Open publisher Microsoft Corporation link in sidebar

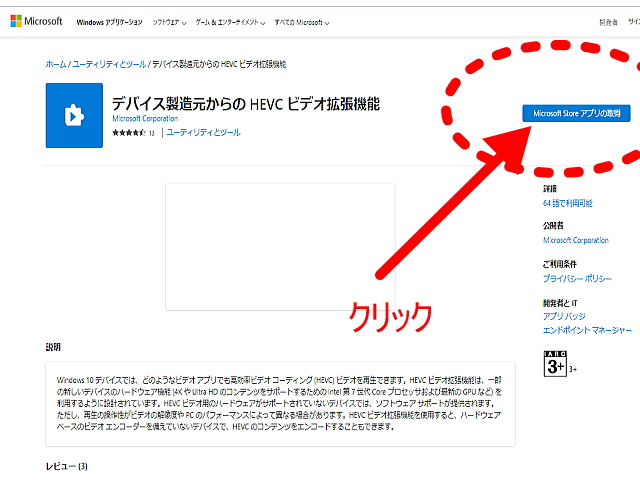pyautogui.click(x=576, y=240)
